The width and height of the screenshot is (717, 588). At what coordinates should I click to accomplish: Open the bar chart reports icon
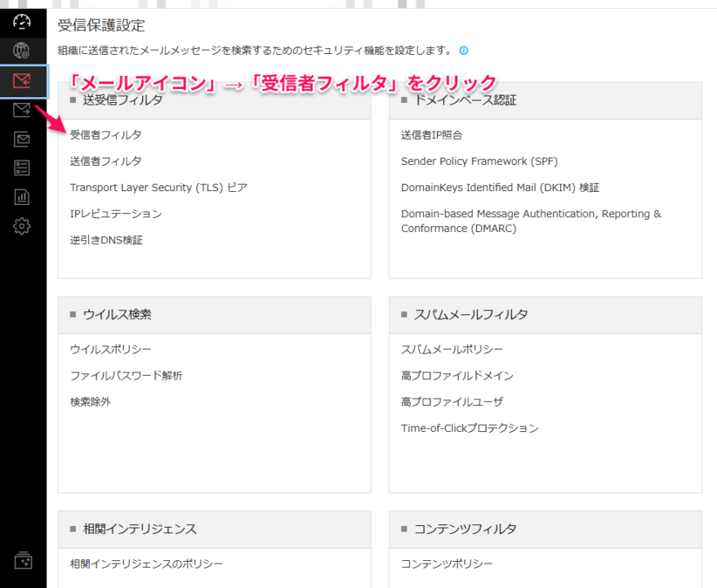point(22,197)
